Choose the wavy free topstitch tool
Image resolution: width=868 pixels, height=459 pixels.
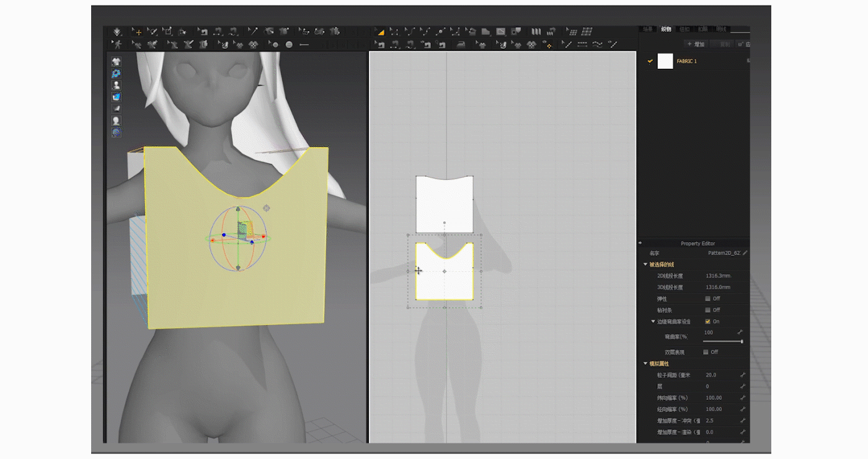click(597, 45)
